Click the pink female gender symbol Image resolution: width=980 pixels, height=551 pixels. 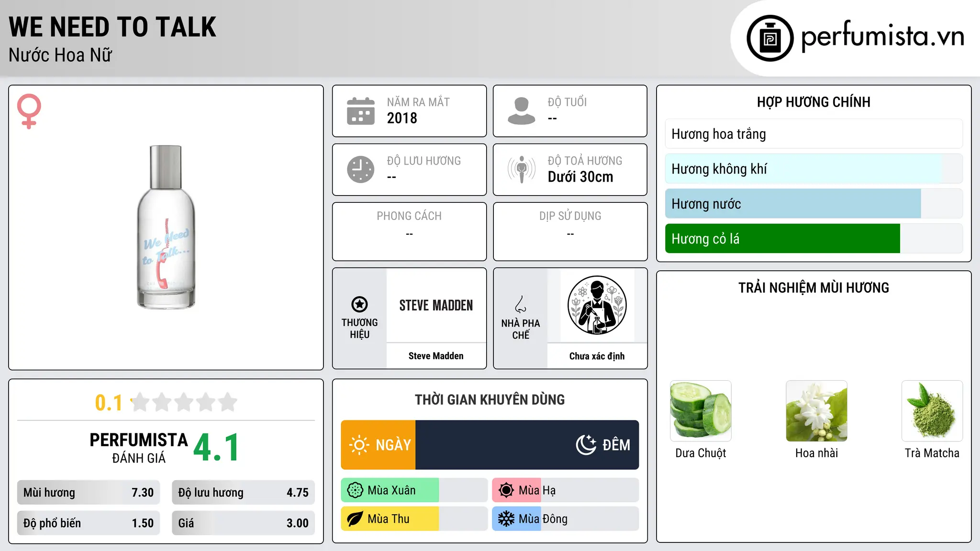29,111
